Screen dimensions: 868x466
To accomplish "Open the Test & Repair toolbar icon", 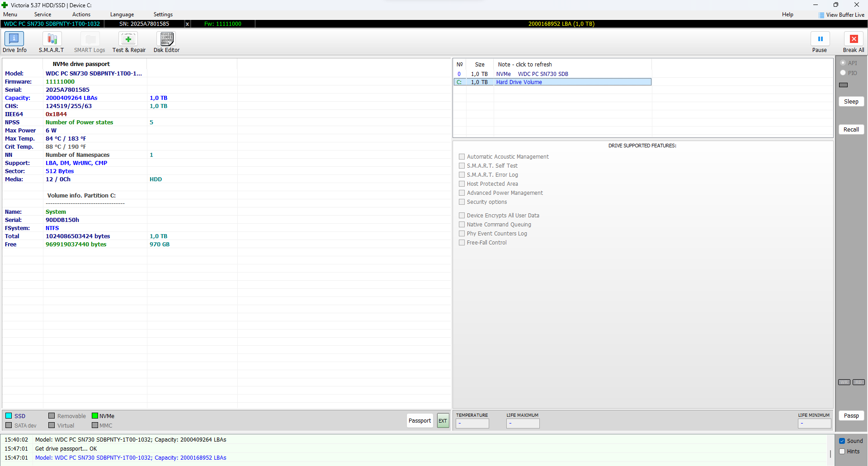I will click(x=128, y=39).
